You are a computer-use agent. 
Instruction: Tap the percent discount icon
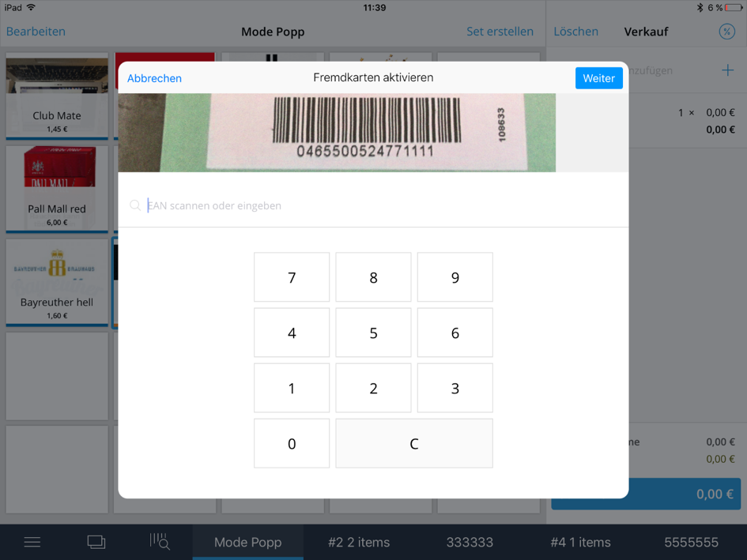click(726, 32)
